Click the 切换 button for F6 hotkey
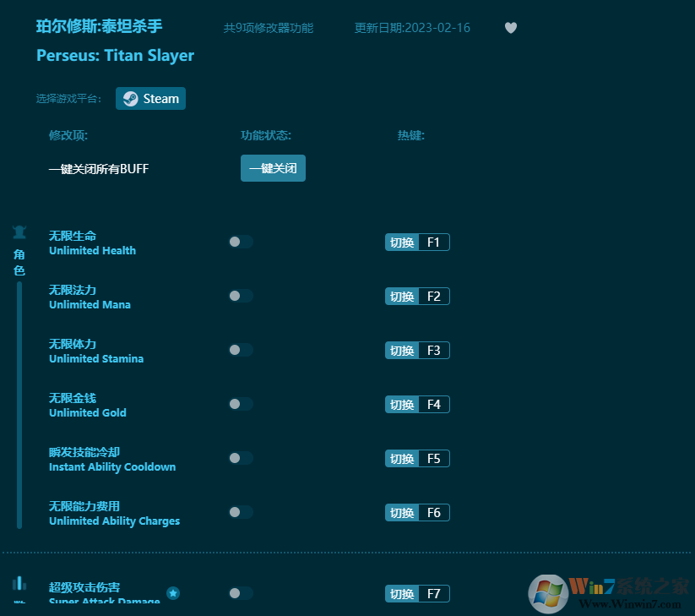 click(402, 513)
